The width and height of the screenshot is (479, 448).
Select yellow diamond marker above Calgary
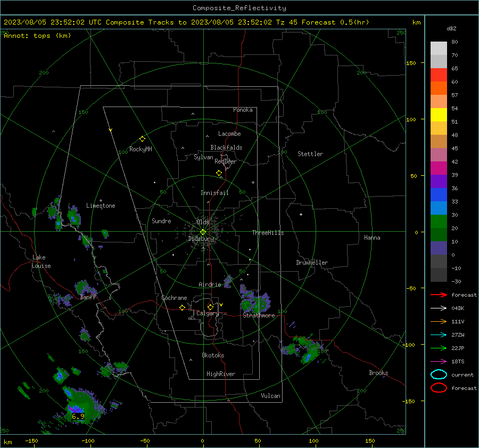(x=210, y=307)
